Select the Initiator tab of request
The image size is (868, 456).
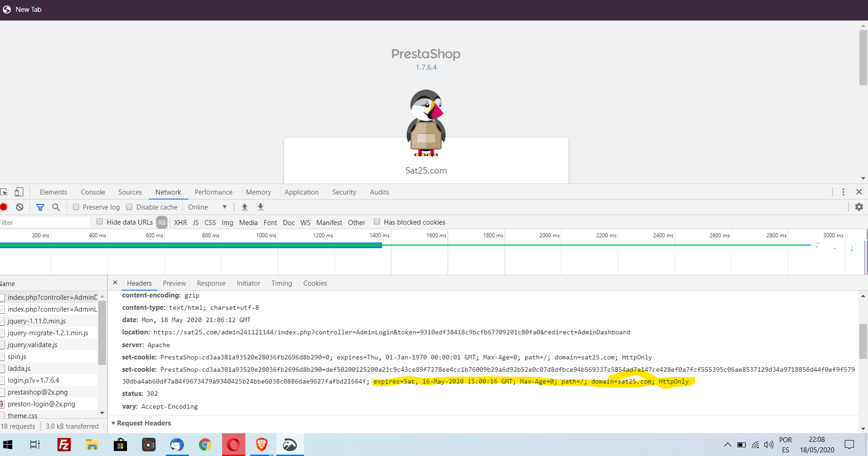tap(249, 283)
